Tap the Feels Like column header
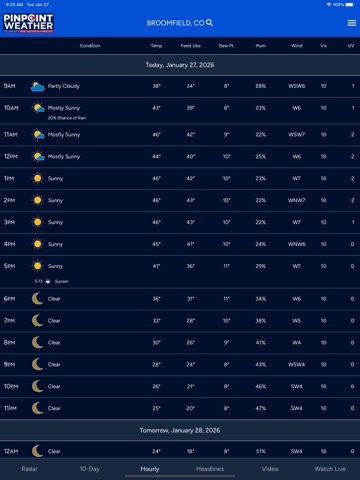This screenshot has height=480, width=360. click(x=191, y=46)
